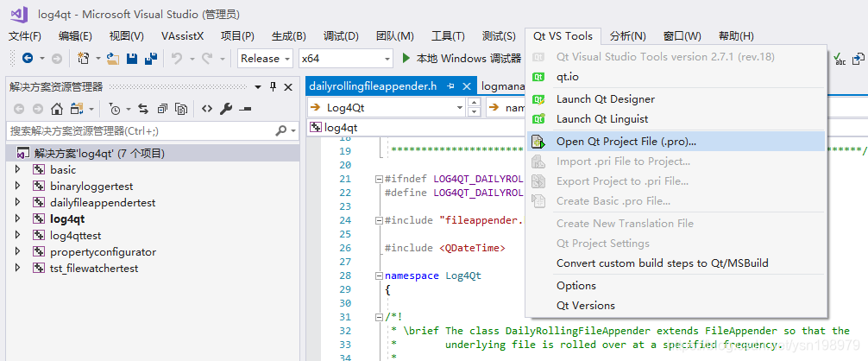This screenshot has height=361, width=868.
Task: Click the Collapse All icon in Solution Explorer
Action: pyautogui.click(x=162, y=109)
